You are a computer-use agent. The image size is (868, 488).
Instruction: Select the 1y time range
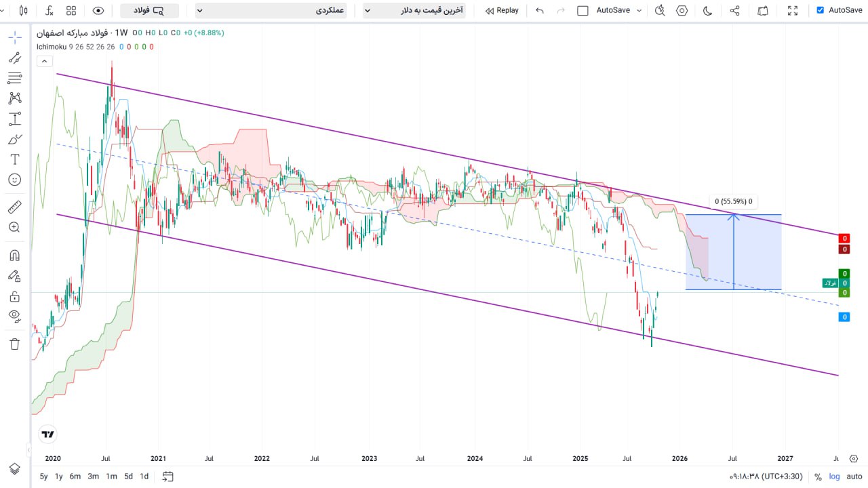click(x=59, y=476)
